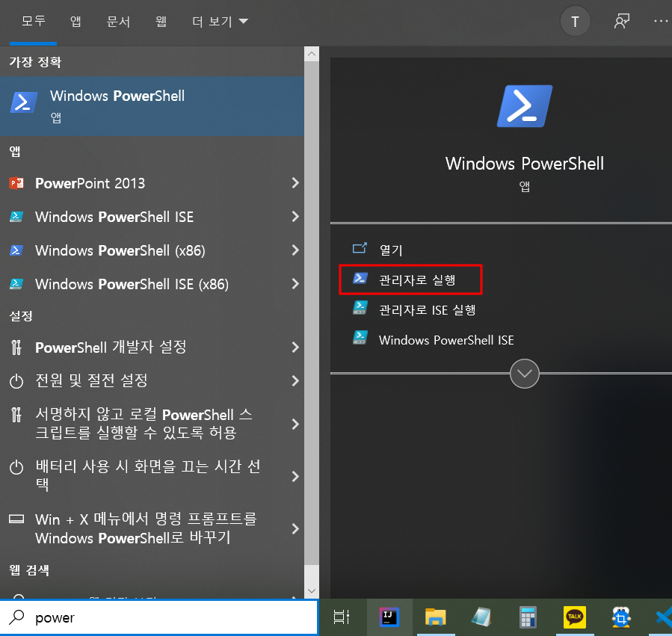
Task: Select the 모두 tab
Action: (x=33, y=21)
